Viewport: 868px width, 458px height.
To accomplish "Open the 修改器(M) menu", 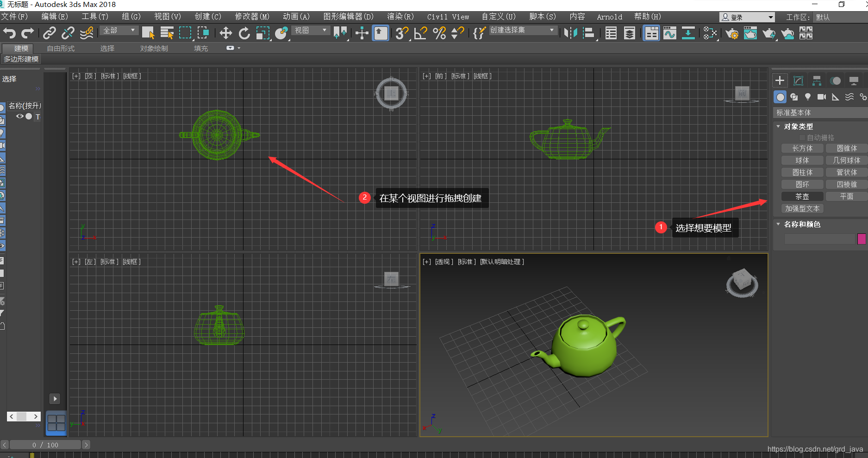I will click(252, 17).
